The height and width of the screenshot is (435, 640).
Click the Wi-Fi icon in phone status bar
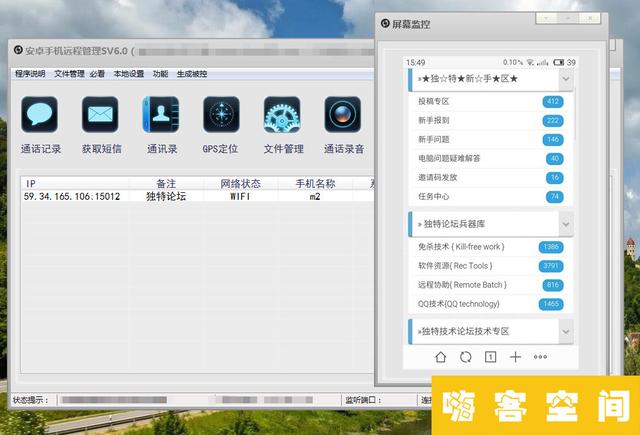tap(530, 62)
